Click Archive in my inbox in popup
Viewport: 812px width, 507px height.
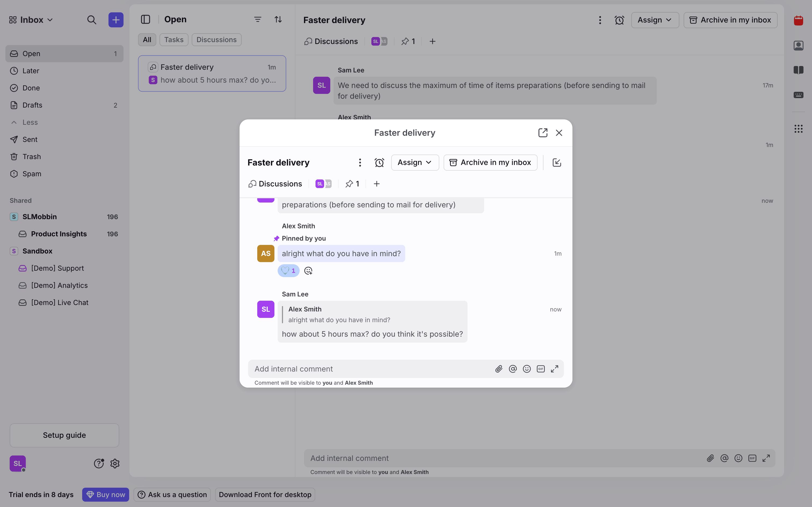tap(490, 163)
